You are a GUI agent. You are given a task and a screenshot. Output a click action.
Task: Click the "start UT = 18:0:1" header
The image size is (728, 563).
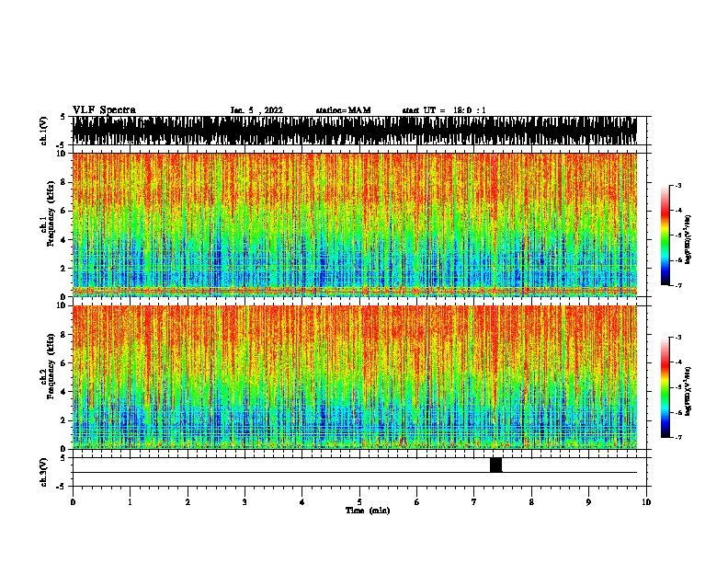coord(444,110)
